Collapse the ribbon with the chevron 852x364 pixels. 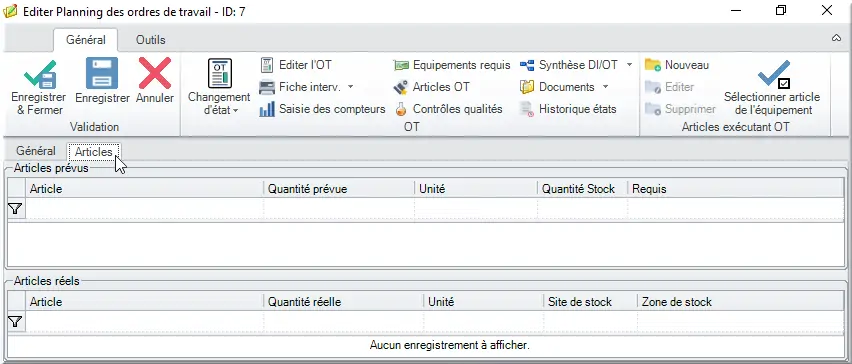pyautogui.click(x=837, y=38)
